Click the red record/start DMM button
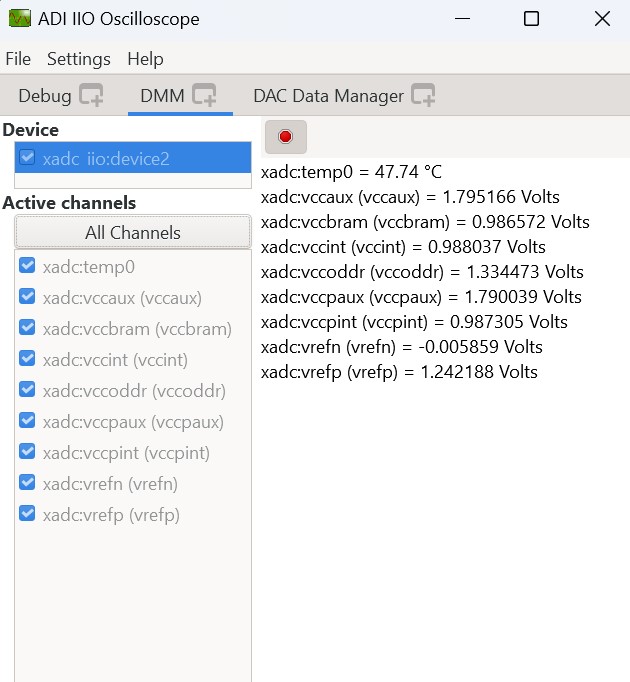This screenshot has height=682, width=630. click(285, 137)
